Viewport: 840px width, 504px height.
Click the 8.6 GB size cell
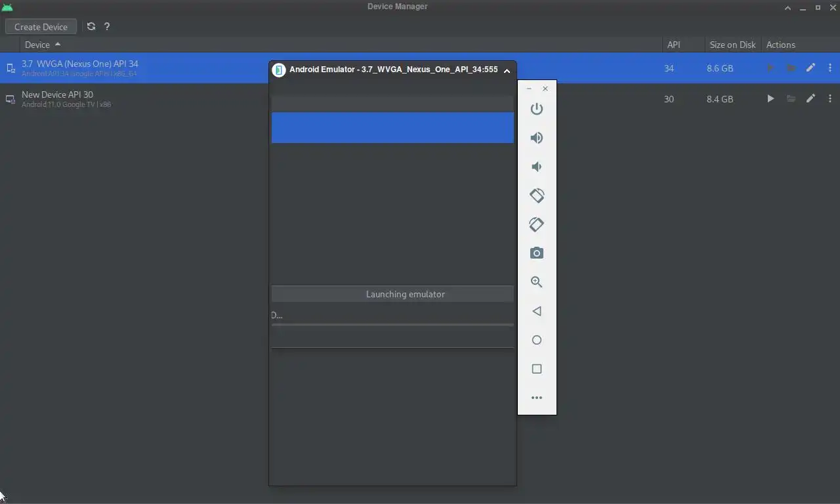pos(720,68)
